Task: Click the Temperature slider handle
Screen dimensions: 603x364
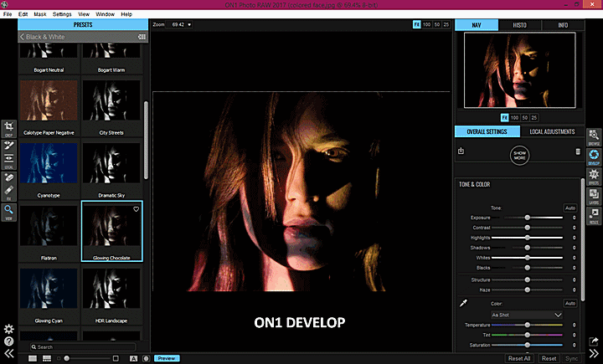Action: [x=528, y=325]
